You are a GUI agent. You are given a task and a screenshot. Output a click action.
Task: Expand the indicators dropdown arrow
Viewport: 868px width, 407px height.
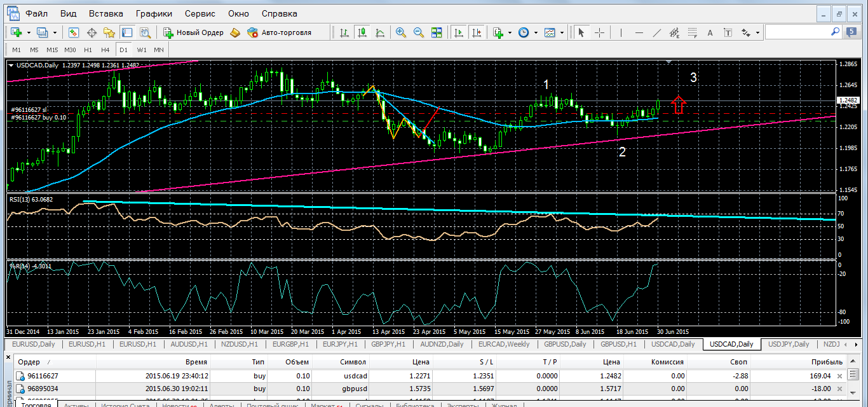[x=510, y=32]
